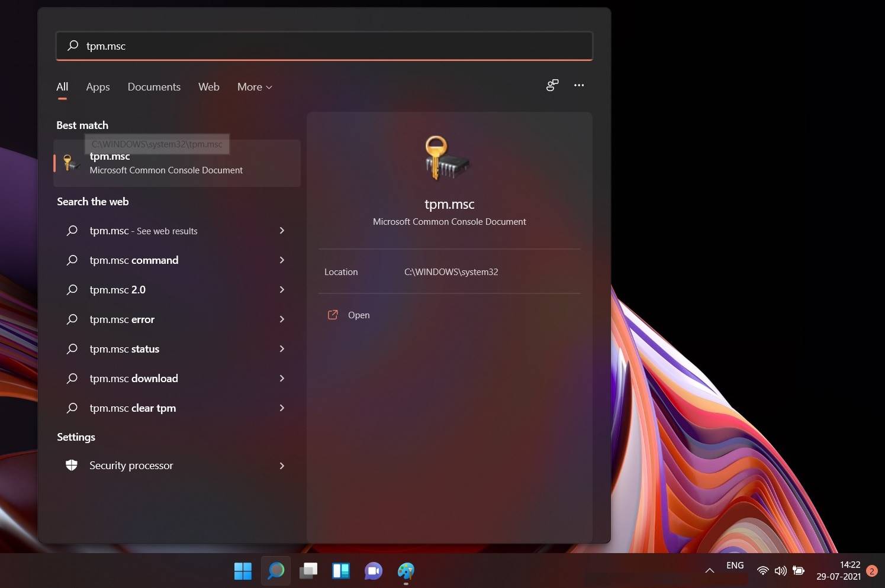Launch Paint from the taskbar
The image size is (885, 588).
[406, 570]
